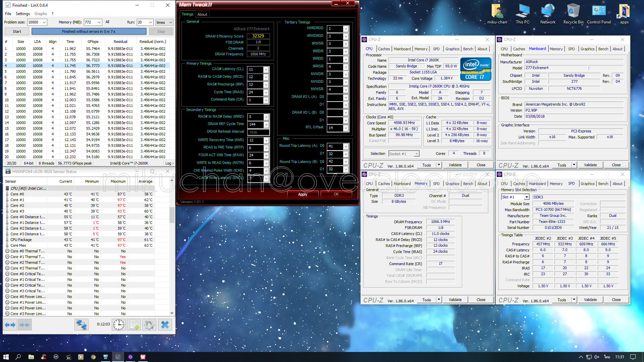The image size is (644, 362).
Task: Open Control Panel desktop icon
Action: click(x=599, y=14)
